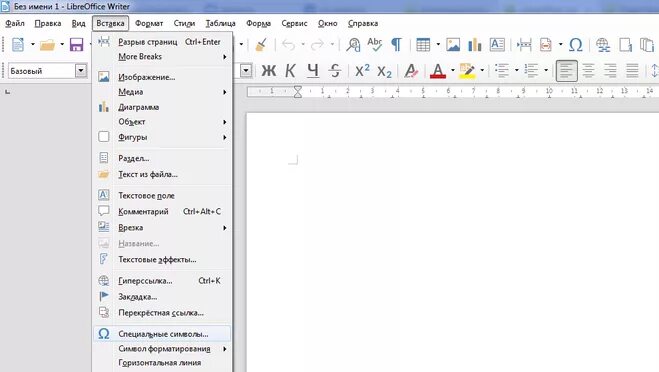Apply yellow highlighting color
Screen dimensions: 659x372
click(467, 71)
